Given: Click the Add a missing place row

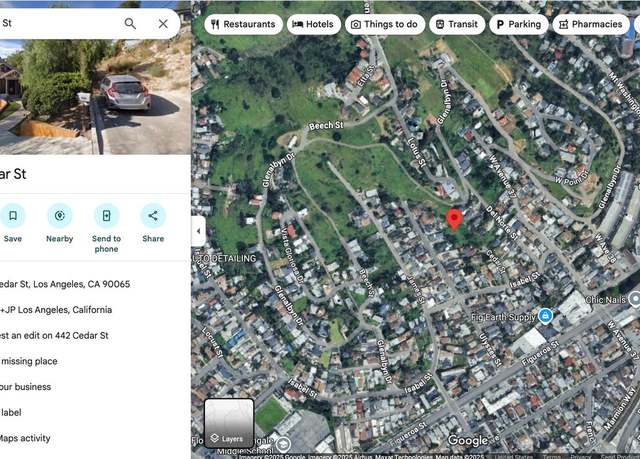Looking at the screenshot, I should click(x=95, y=361).
